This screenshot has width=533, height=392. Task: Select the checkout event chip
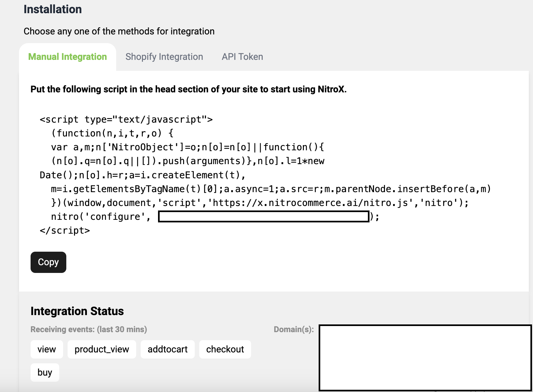point(225,349)
